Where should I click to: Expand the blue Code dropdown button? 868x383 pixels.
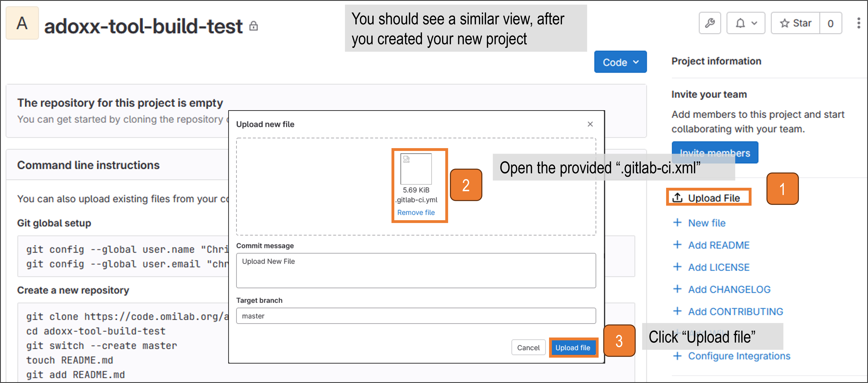coord(620,62)
